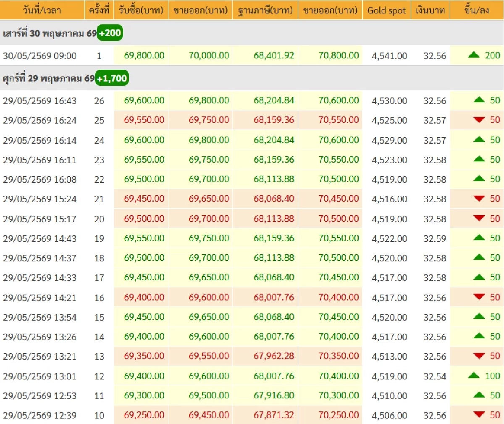Click the timestamp 29/05/2569 13:26
This screenshot has height=424, width=504.
coord(39,337)
